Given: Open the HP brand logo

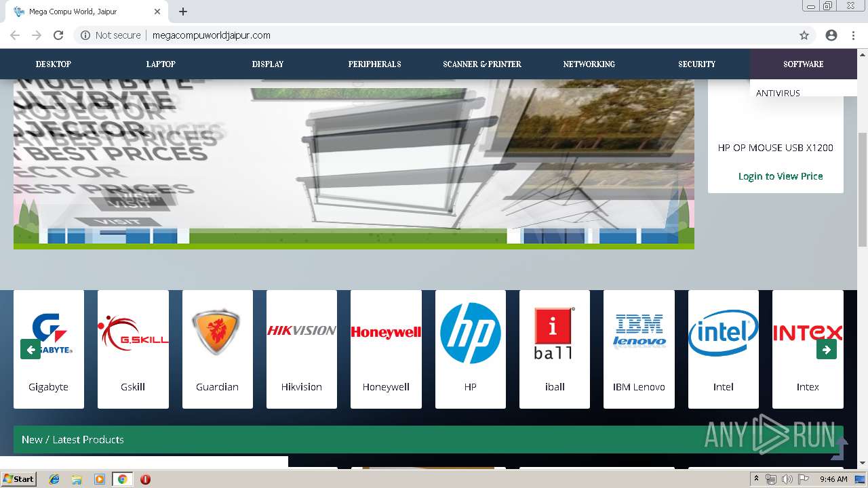Looking at the screenshot, I should [x=471, y=333].
